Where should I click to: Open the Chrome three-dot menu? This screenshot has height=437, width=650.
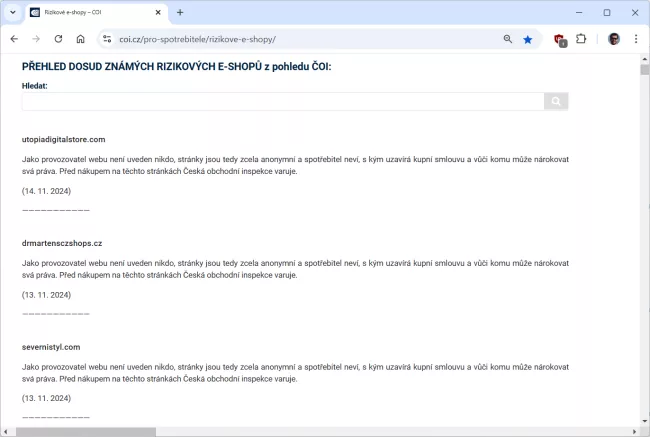coord(635,39)
